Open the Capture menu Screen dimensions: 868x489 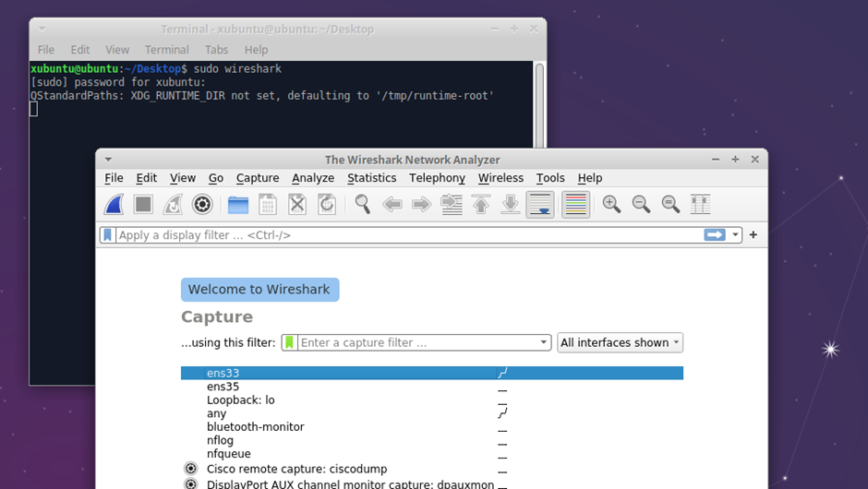click(x=258, y=178)
